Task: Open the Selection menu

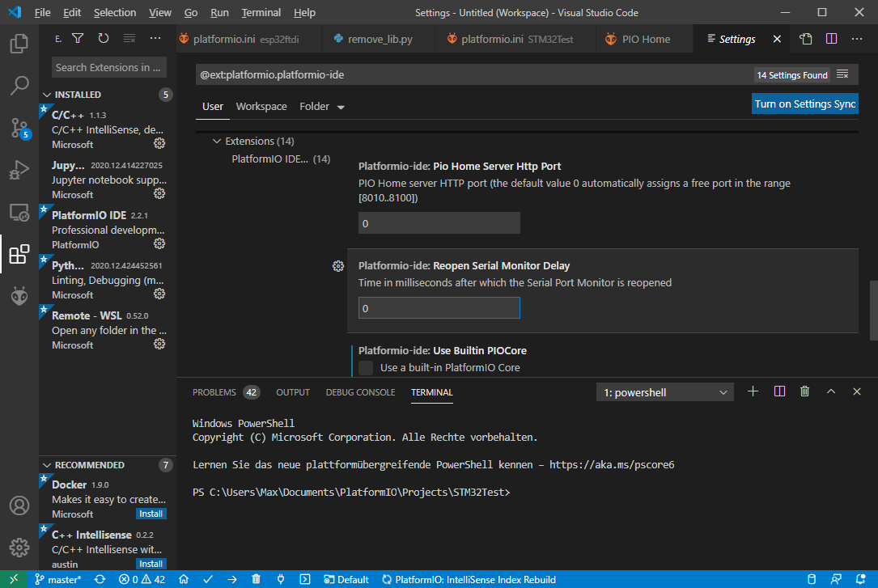Action: click(115, 12)
